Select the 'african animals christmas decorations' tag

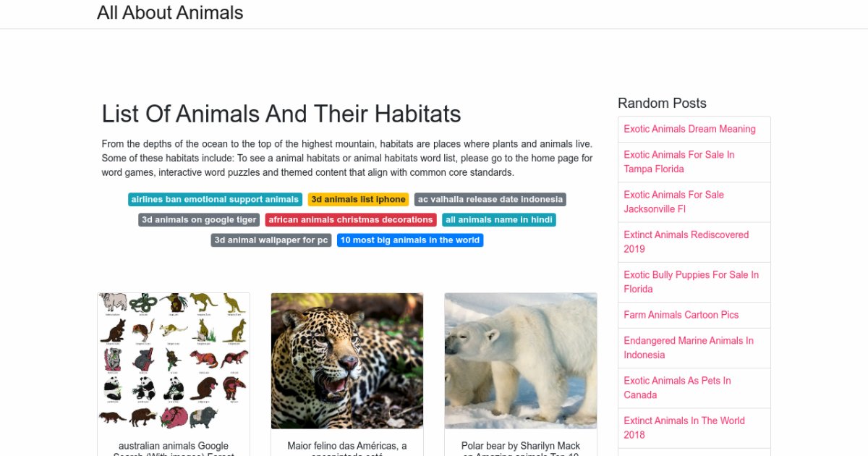click(x=350, y=219)
